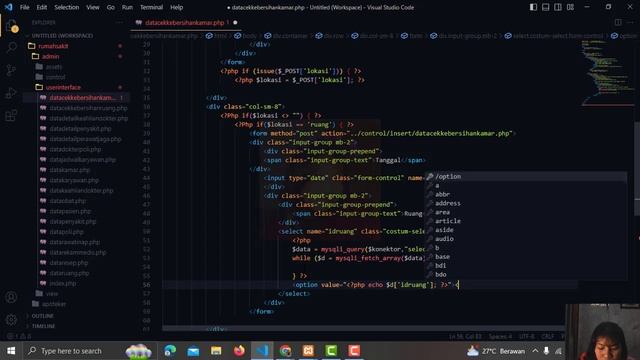Screen dimensions: 640x360
Task: Open datakamar.php file
Action: 69,170
